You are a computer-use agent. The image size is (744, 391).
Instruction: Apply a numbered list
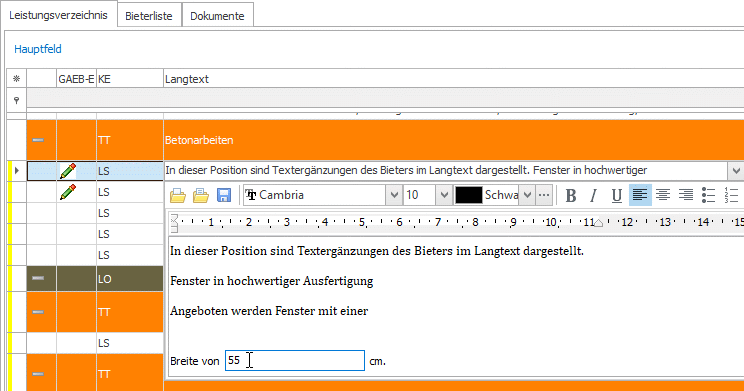732,195
